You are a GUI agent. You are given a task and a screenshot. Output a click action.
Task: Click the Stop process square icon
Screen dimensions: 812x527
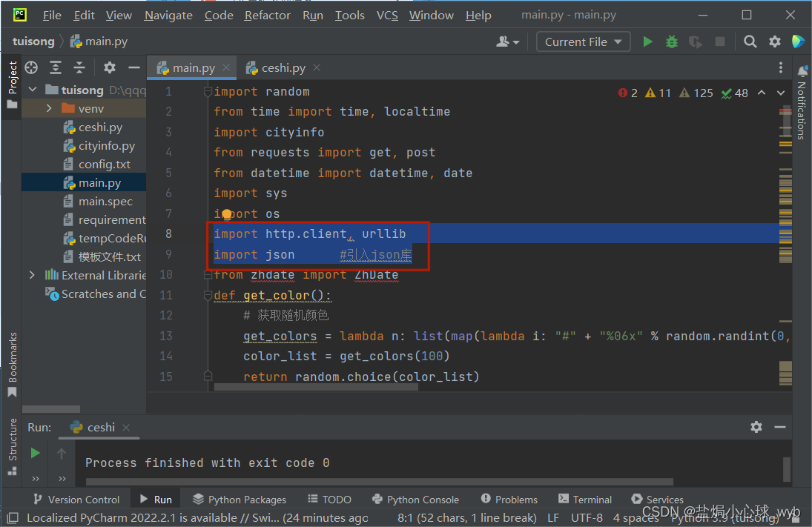coord(720,42)
